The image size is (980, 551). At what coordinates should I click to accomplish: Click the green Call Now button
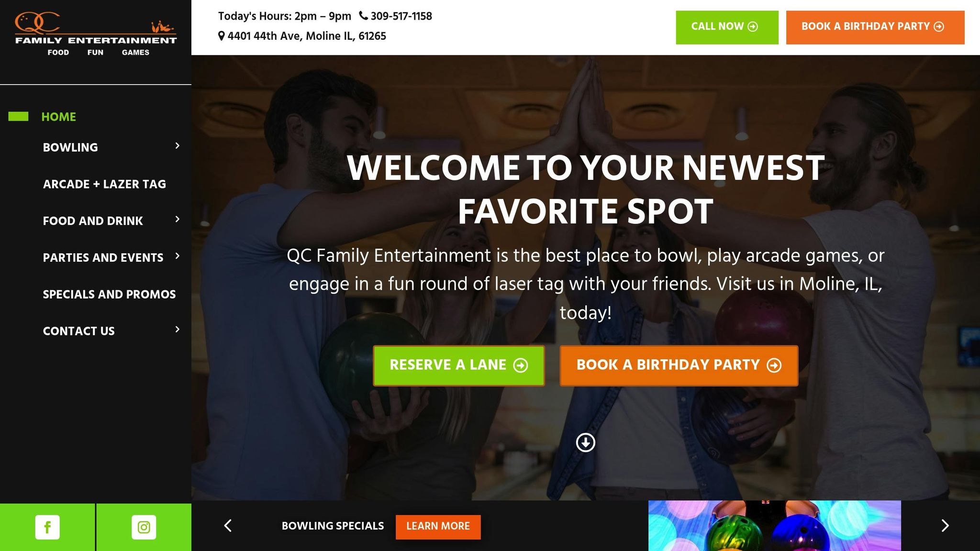pos(727,27)
